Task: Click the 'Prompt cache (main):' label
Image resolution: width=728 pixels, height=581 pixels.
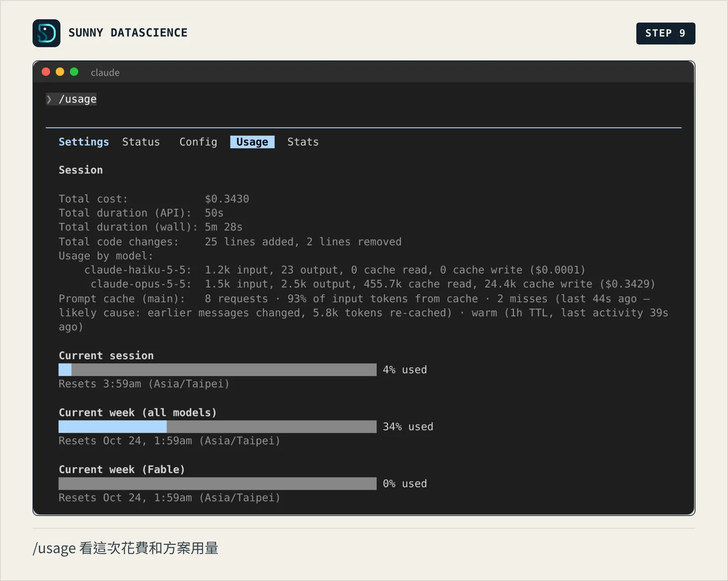Action: [122, 298]
